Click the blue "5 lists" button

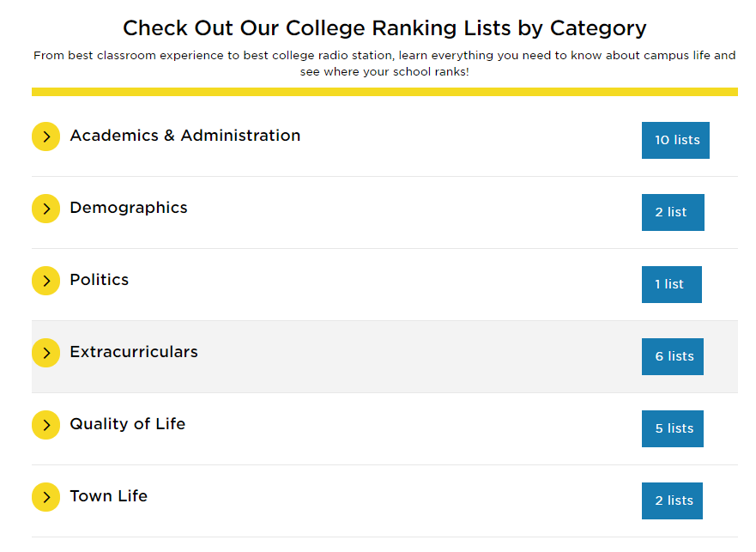(672, 428)
